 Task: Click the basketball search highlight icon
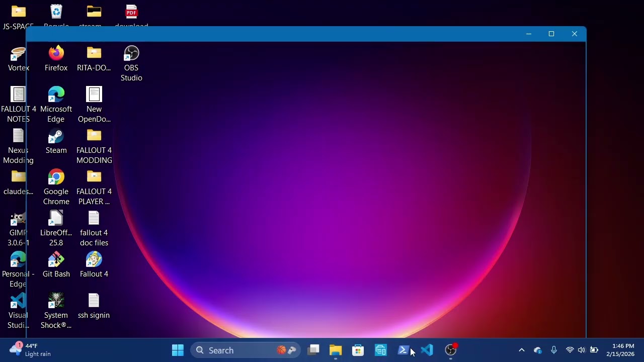(x=282, y=350)
